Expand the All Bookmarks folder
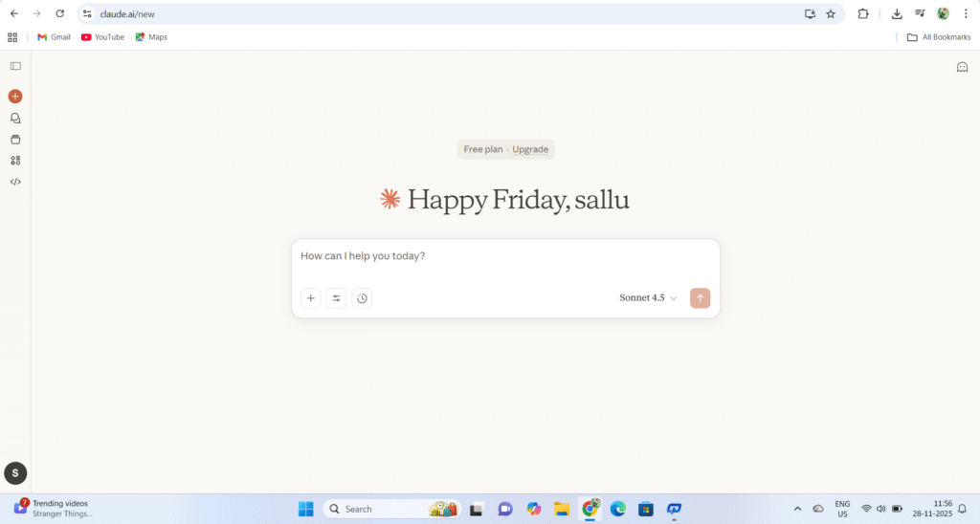 coord(938,37)
